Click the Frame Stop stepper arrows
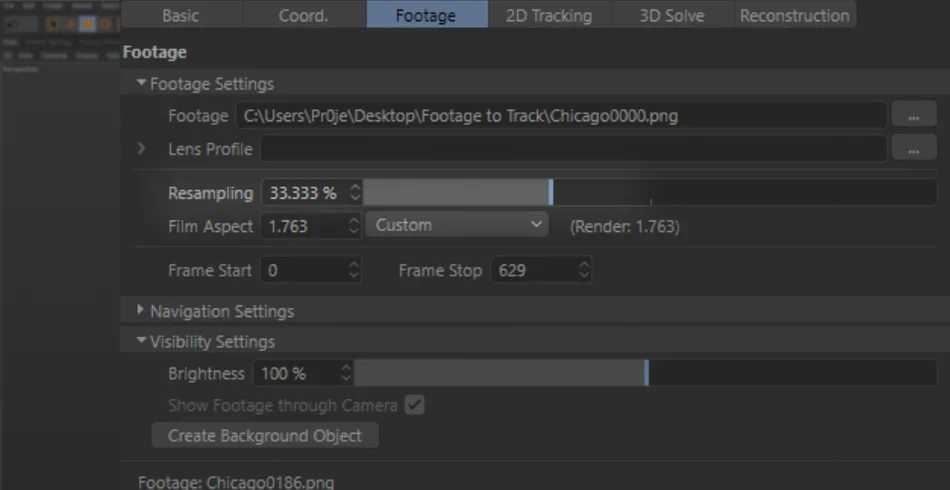The height and width of the screenshot is (490, 950). [584, 270]
